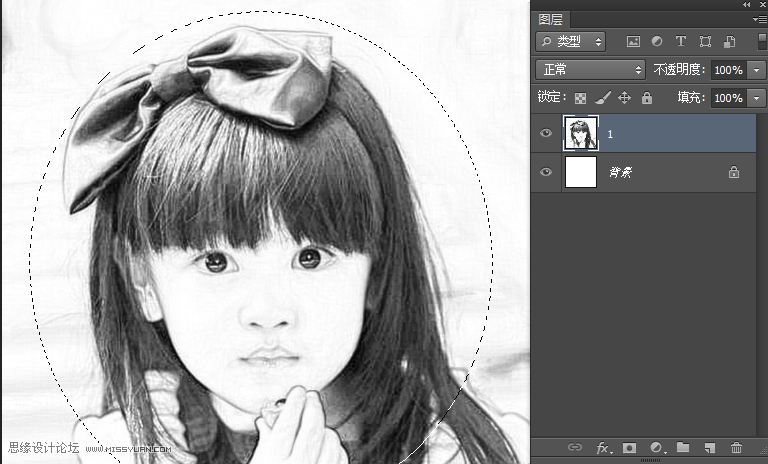This screenshot has width=768, height=464.
Task: Lock transparent pixels checkerboard icon
Action: 580,98
